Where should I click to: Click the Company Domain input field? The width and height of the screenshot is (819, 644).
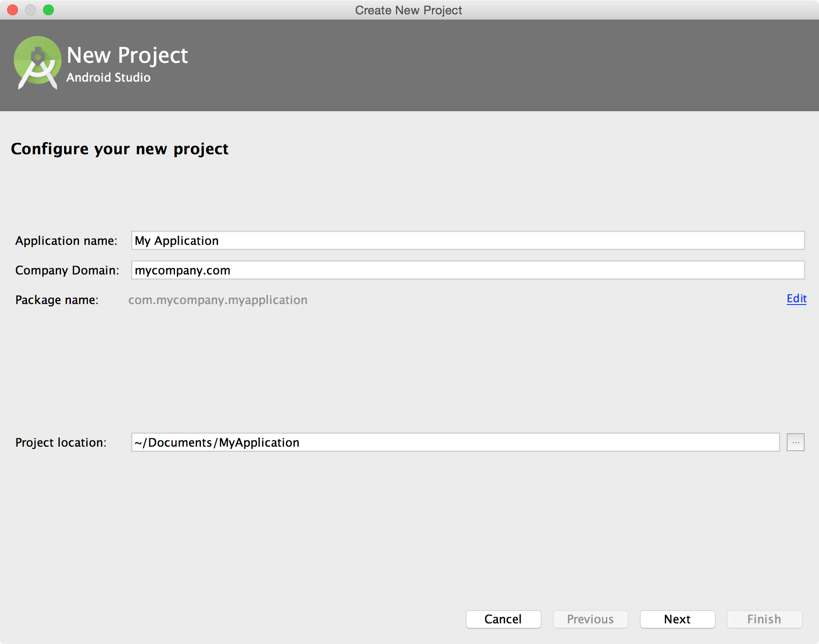coord(468,270)
